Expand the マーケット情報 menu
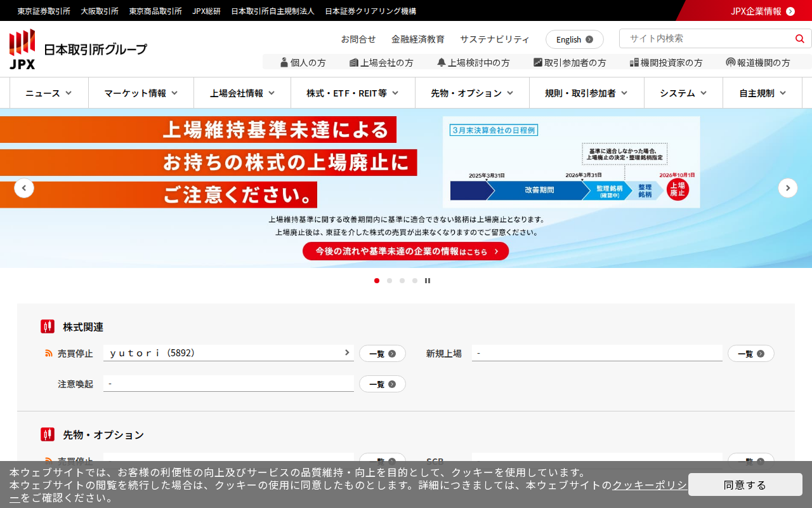This screenshot has height=508, width=812. [x=141, y=93]
